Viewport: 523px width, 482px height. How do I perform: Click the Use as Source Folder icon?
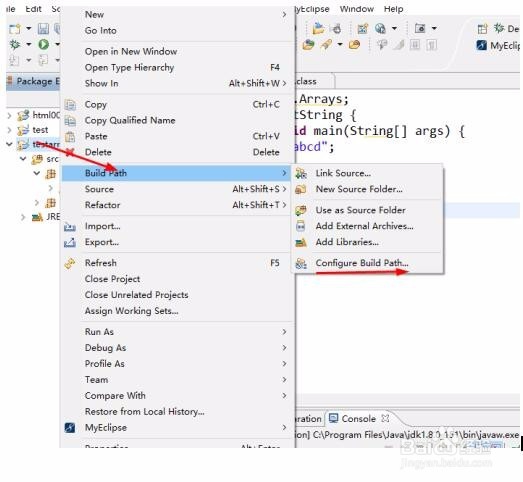[301, 210]
